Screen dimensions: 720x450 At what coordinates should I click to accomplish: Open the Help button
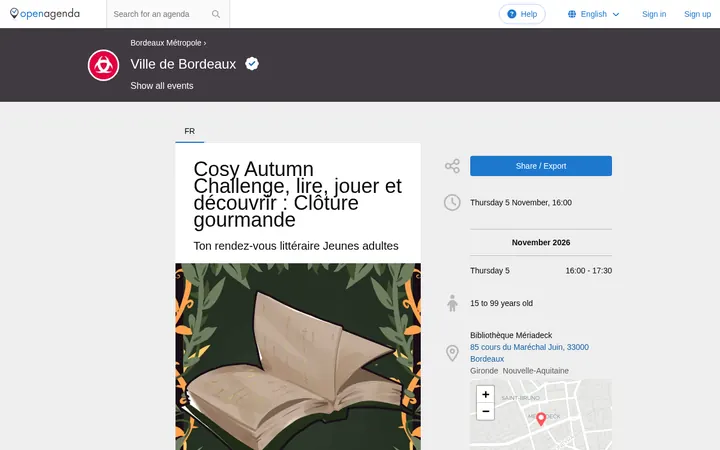522,14
